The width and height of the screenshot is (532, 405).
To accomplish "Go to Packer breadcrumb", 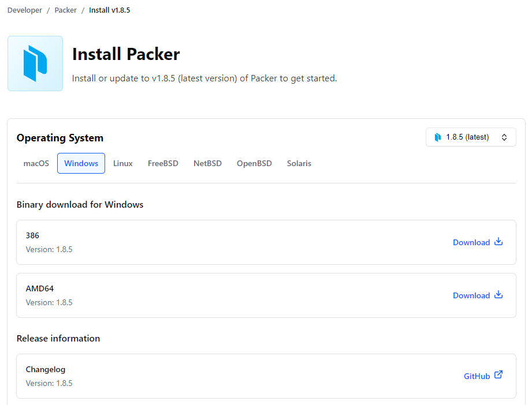I will [x=65, y=10].
